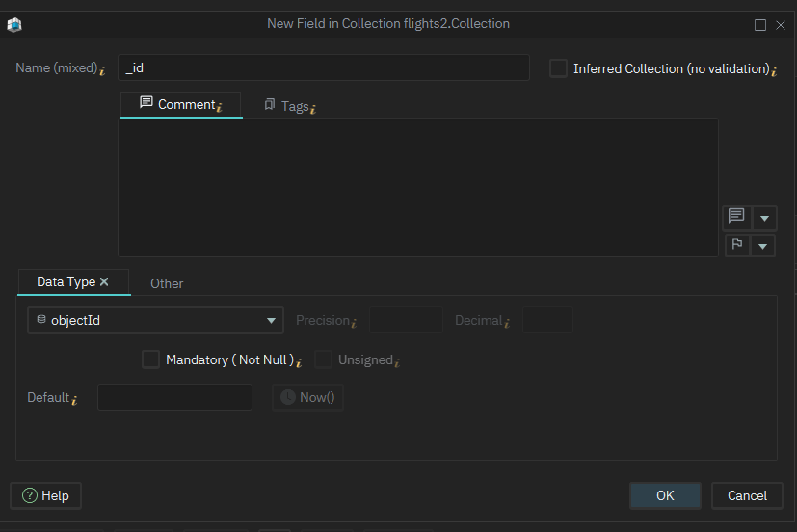
Task: Click the Now() default button
Action: [x=307, y=397]
